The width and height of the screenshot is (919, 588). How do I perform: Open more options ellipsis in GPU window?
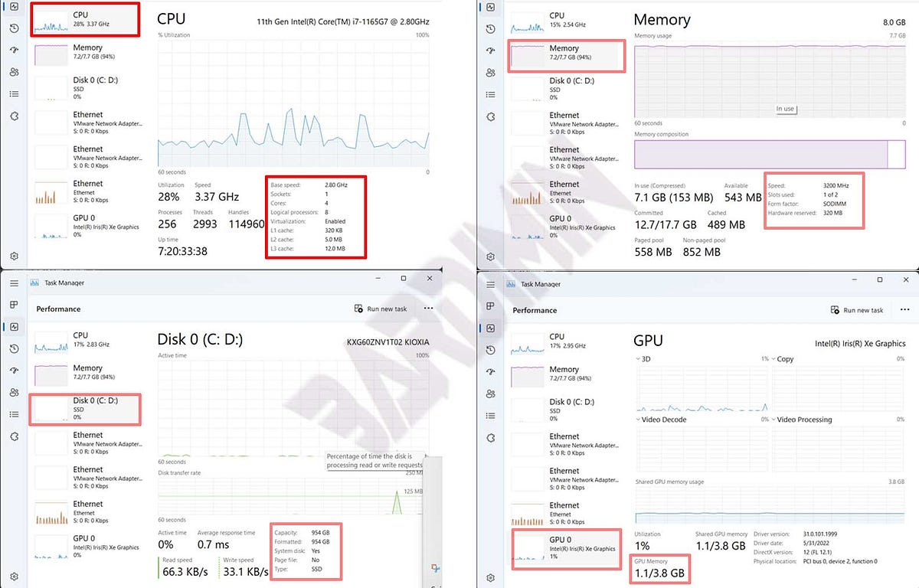click(904, 310)
